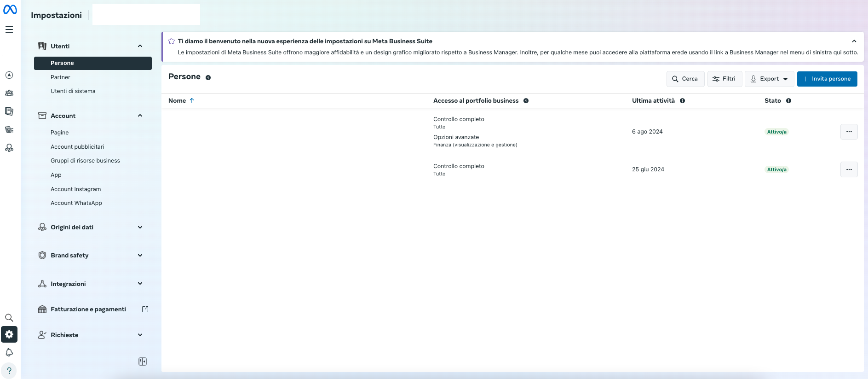This screenshot has width=868, height=379.
Task: Click Invita persone button
Action: tap(827, 79)
